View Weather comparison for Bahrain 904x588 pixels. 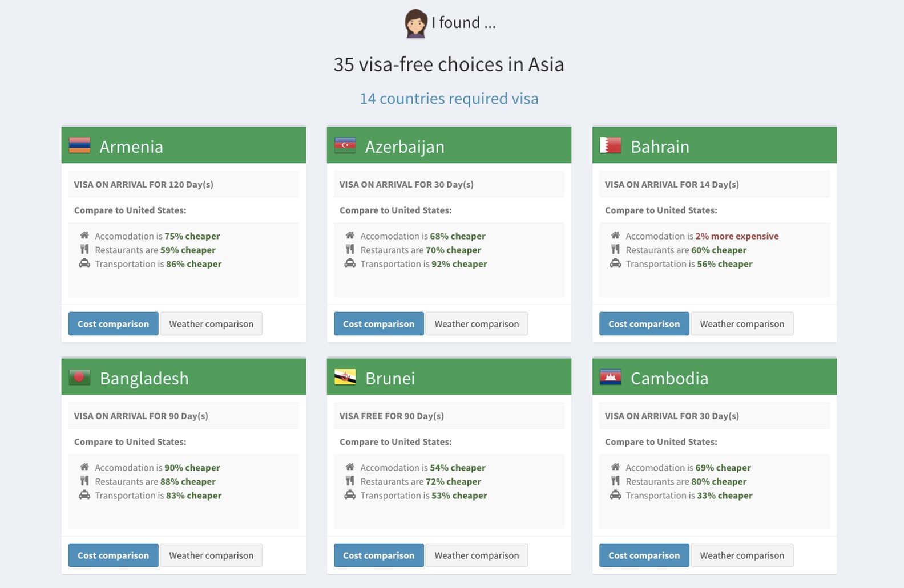(741, 324)
